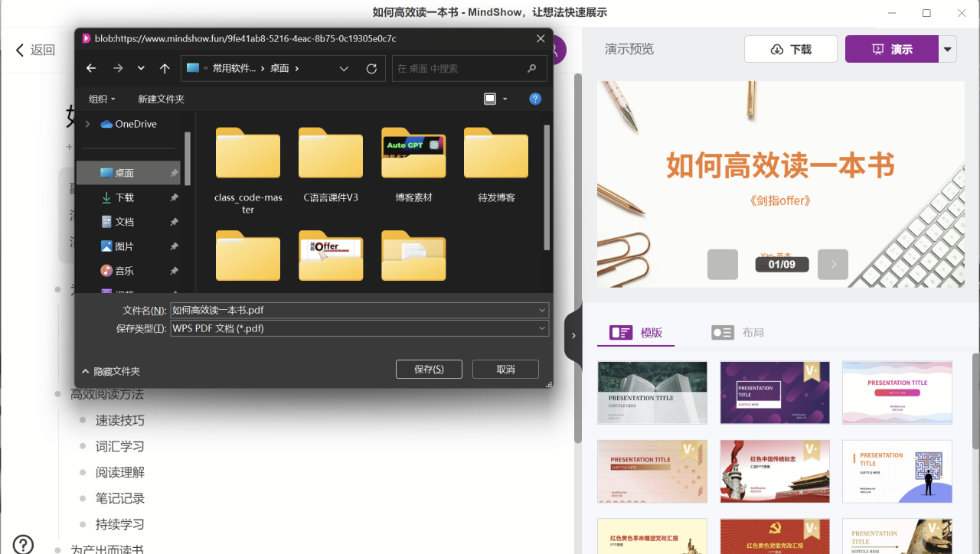Image resolution: width=980 pixels, height=554 pixels.
Task: Open the 组织 menu
Action: pyautogui.click(x=102, y=99)
